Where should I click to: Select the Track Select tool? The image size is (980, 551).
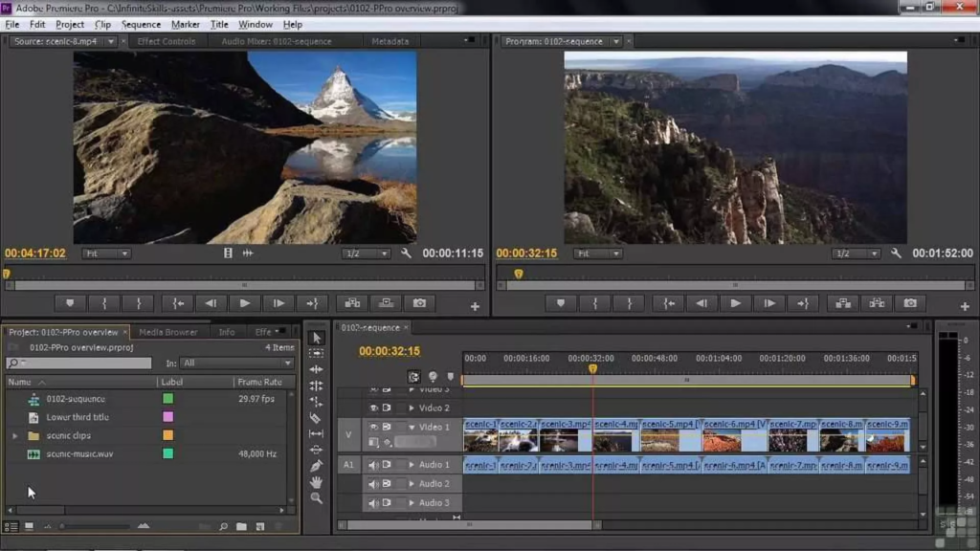tap(316, 354)
